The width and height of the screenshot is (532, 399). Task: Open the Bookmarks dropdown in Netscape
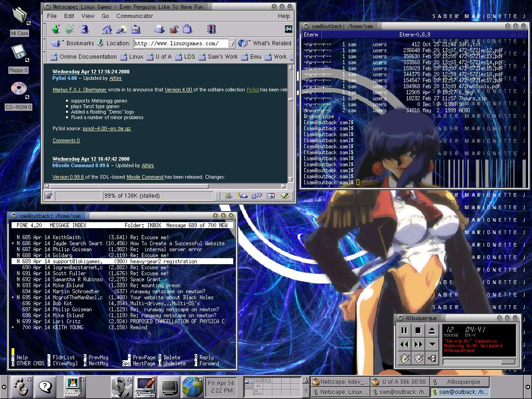point(72,43)
